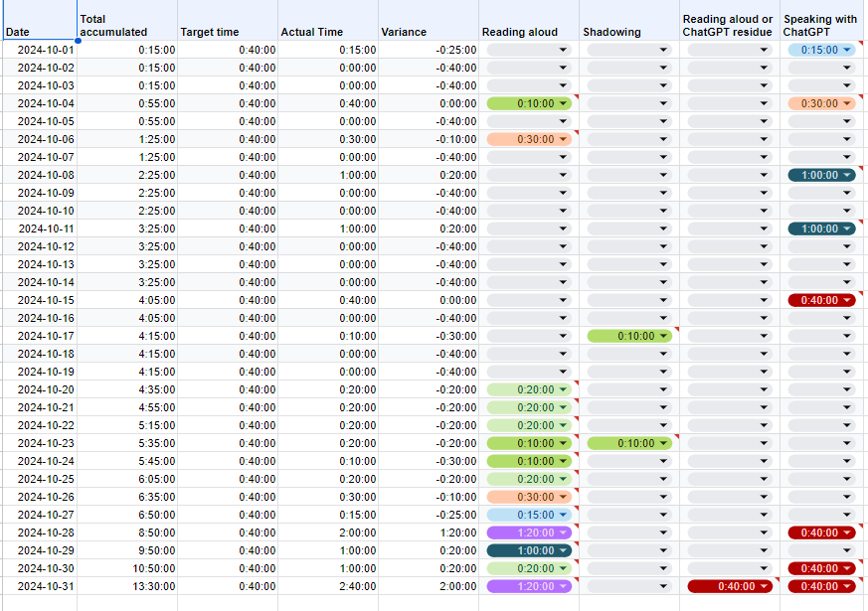Open Reading aloud 0:10:00 chip on 2024-10-24

coord(529,461)
